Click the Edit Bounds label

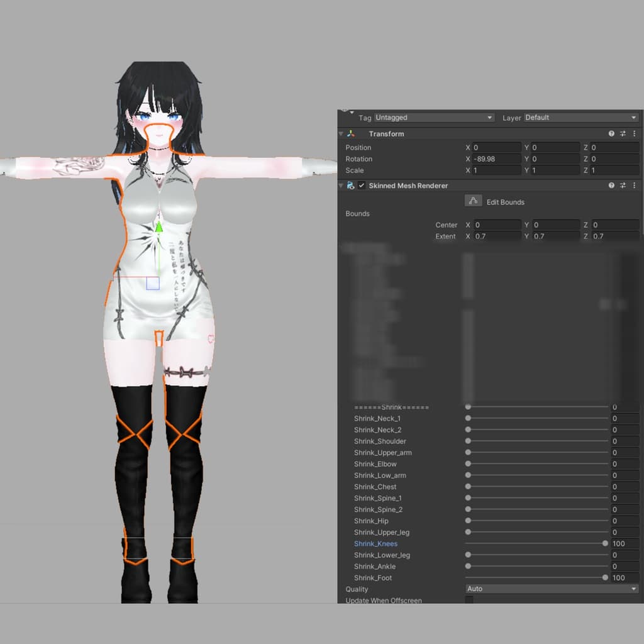[505, 202]
